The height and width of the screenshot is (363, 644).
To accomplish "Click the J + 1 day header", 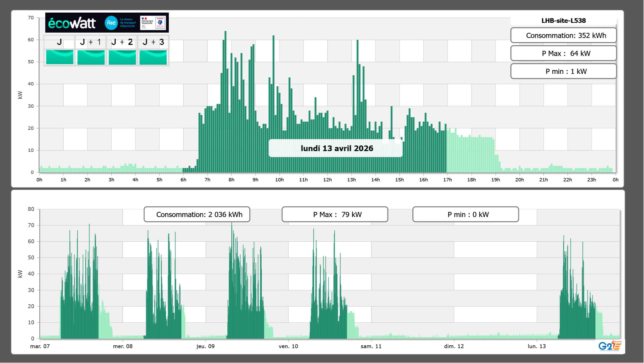I will coord(91,42).
